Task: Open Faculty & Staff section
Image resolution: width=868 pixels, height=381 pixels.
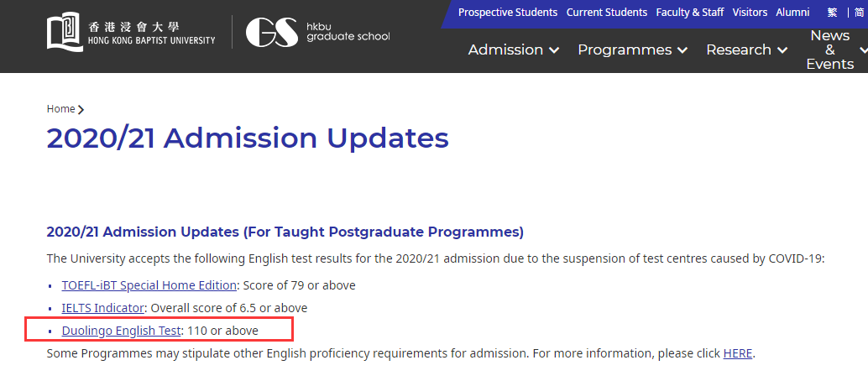Action: pos(690,13)
